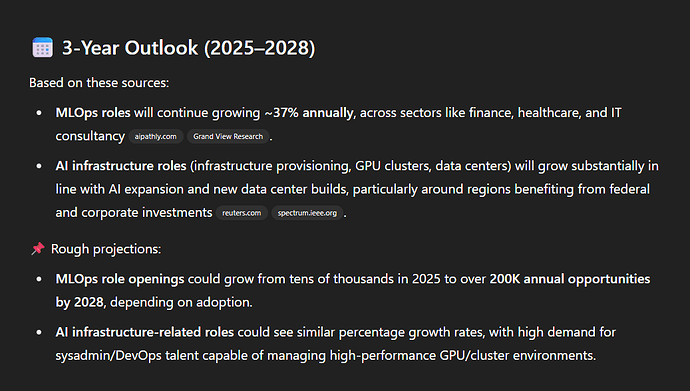Click the '~37% annually' bold text
The width and height of the screenshot is (690, 391).
click(309, 113)
